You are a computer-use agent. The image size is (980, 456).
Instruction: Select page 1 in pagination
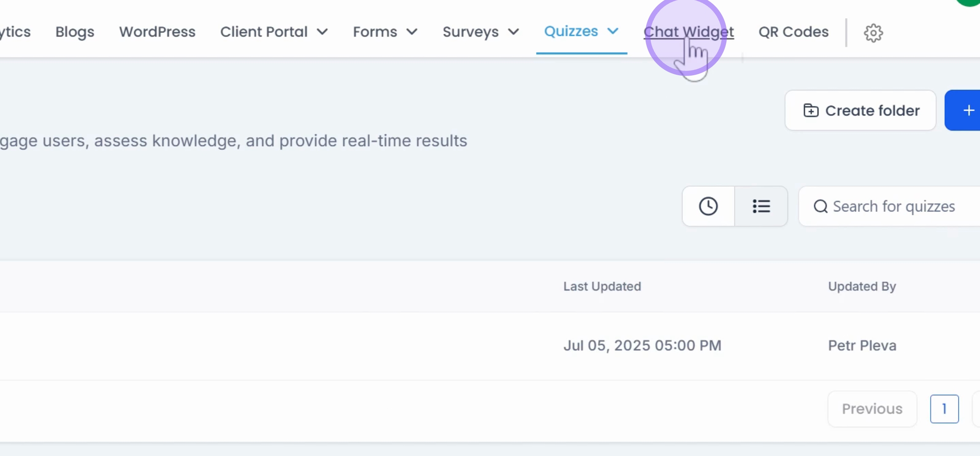(x=944, y=409)
